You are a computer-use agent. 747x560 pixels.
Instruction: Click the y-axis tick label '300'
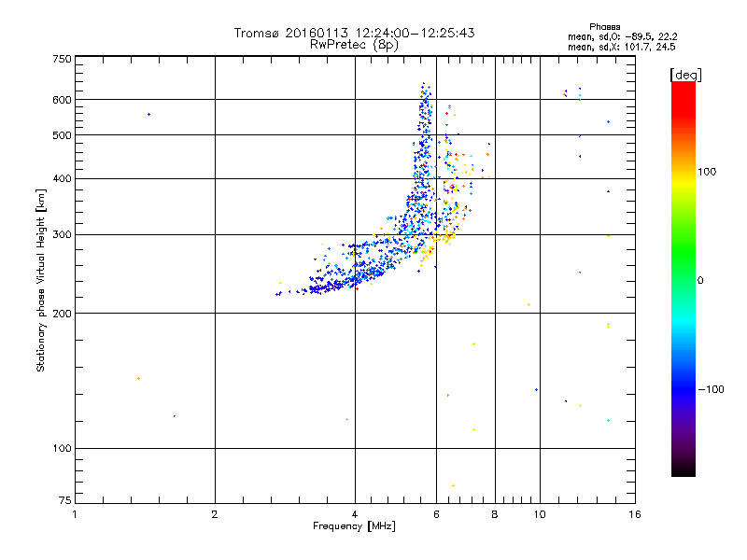(x=62, y=235)
